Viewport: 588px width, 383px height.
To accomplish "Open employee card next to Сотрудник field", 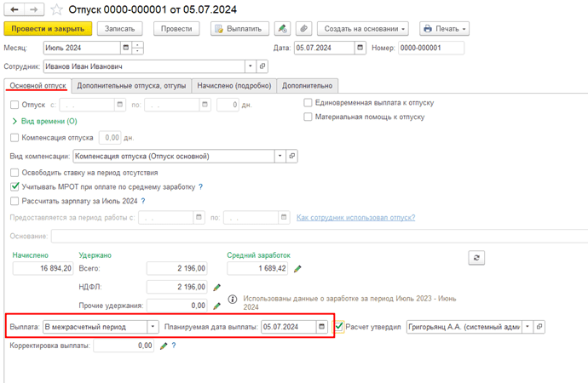I will click(262, 66).
